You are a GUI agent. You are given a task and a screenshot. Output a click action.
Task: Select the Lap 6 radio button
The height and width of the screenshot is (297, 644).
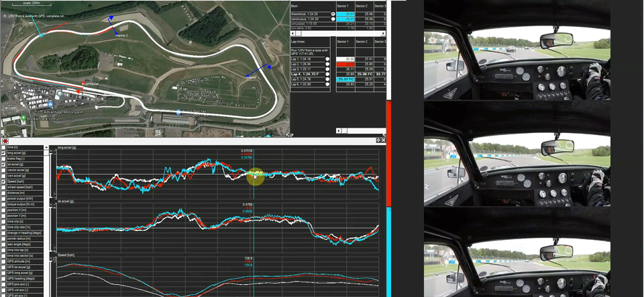[327, 84]
